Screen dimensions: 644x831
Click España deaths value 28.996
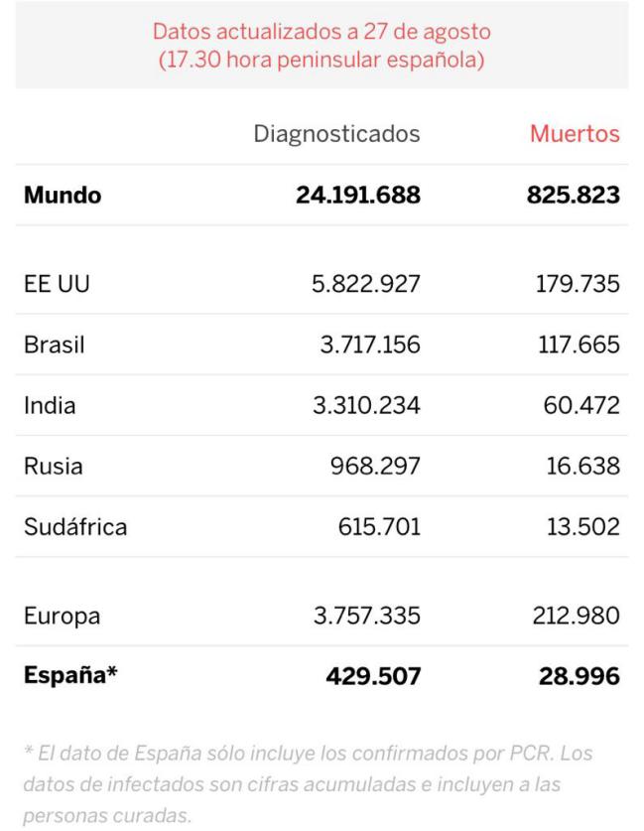(580, 677)
